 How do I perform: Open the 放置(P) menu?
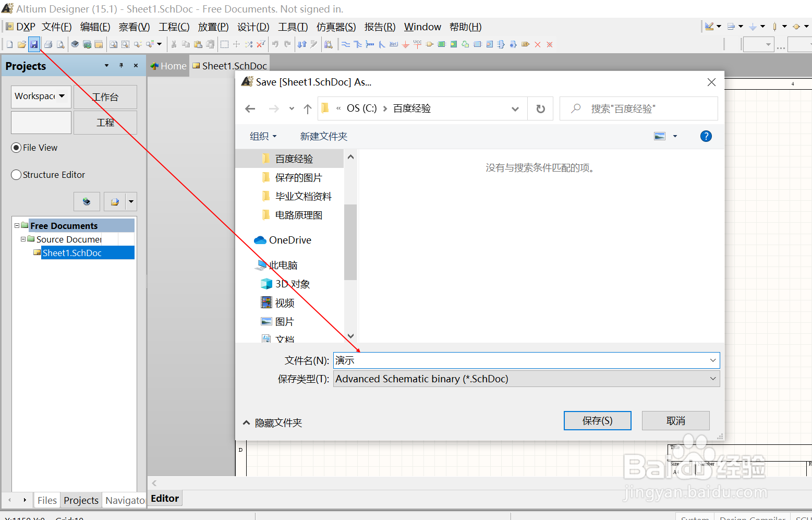click(212, 27)
